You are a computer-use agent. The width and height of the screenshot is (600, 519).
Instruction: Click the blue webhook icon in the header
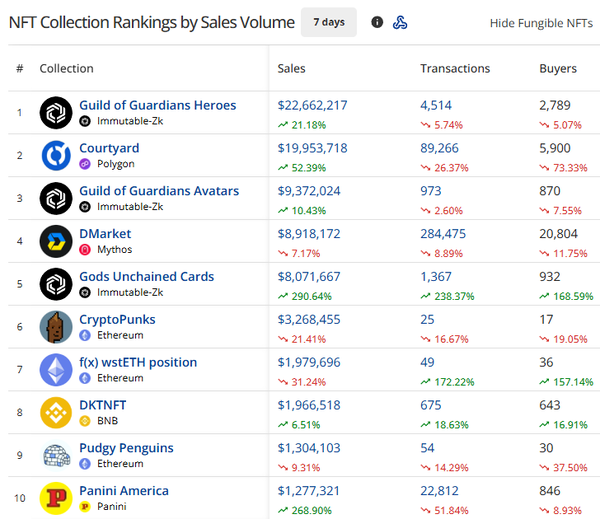pos(400,22)
